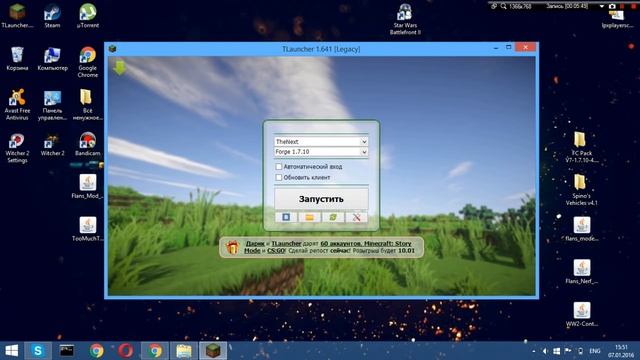Open File Explorer from the taskbar
640x360 pixels.
coord(184,351)
